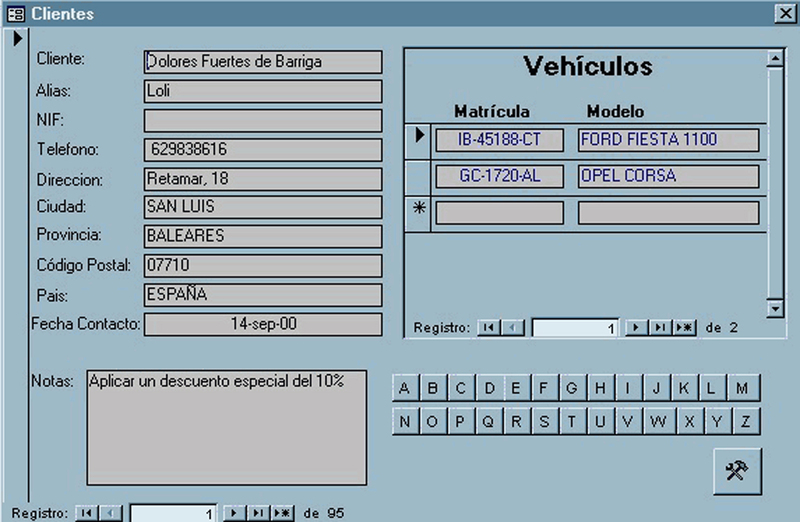This screenshot has width=800, height=522.
Task: Close the Clientes window
Action: [x=786, y=13]
